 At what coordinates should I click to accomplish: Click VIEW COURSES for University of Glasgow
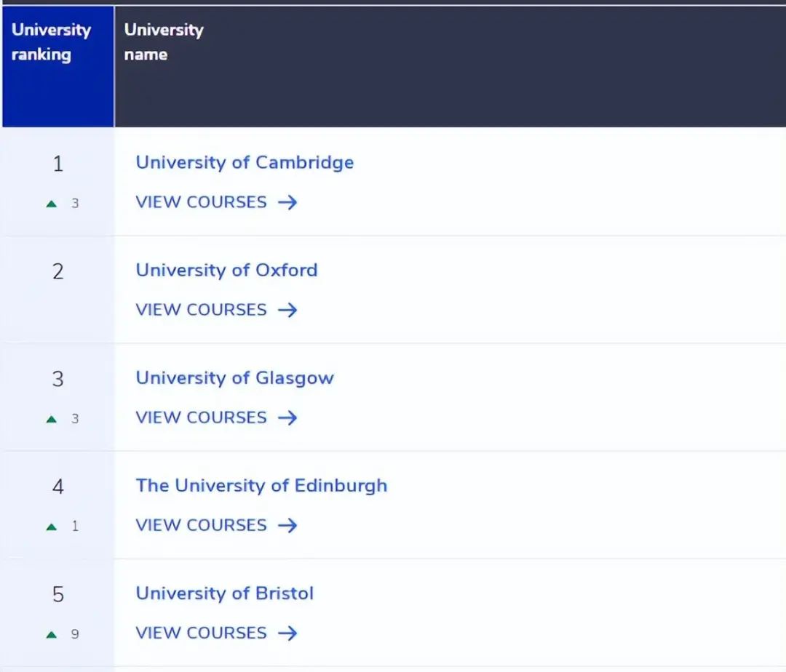click(x=202, y=417)
